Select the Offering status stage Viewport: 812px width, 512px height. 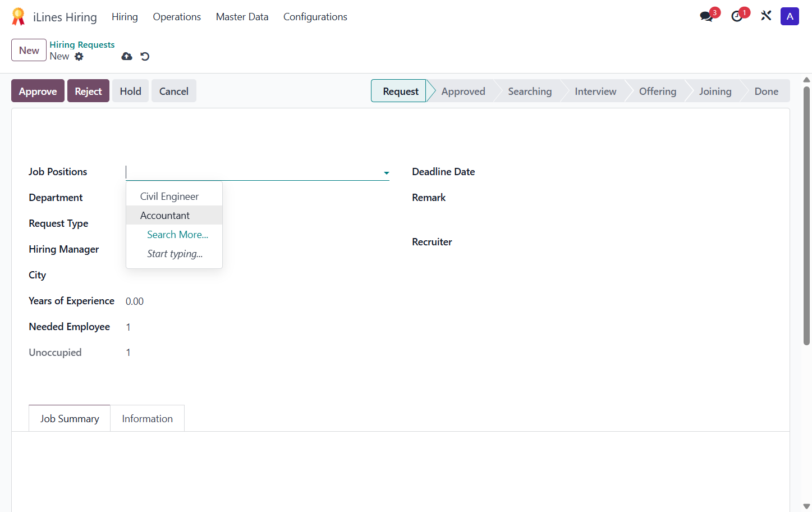coord(658,91)
